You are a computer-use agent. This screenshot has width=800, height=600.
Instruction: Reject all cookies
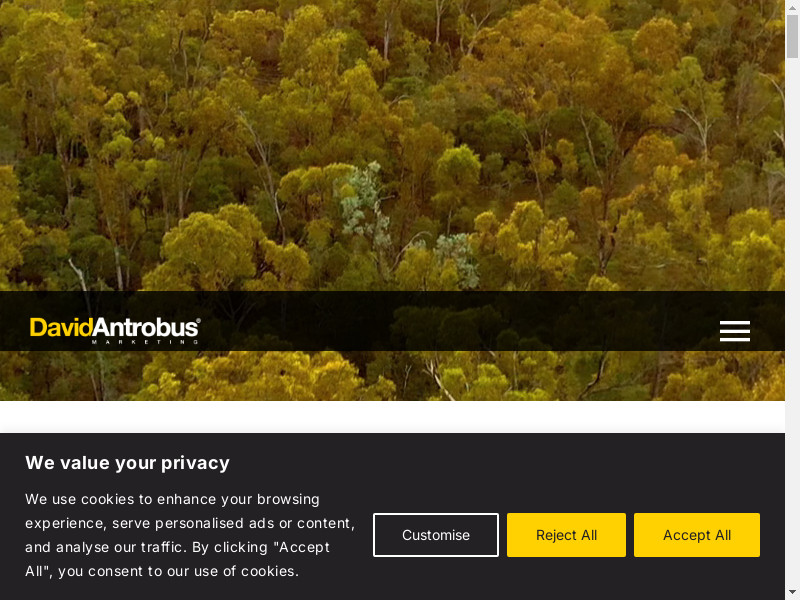pyautogui.click(x=566, y=535)
